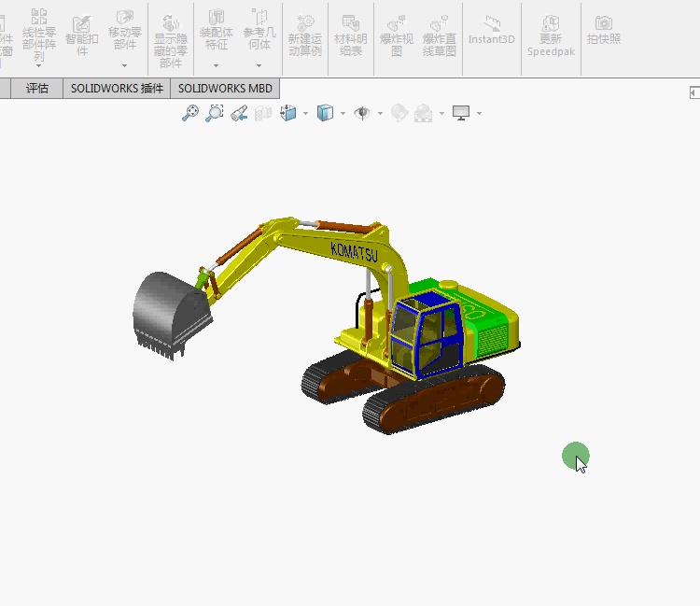The height and width of the screenshot is (606, 700).
Task: Click the View Settings monitor icon
Action: coord(461,113)
